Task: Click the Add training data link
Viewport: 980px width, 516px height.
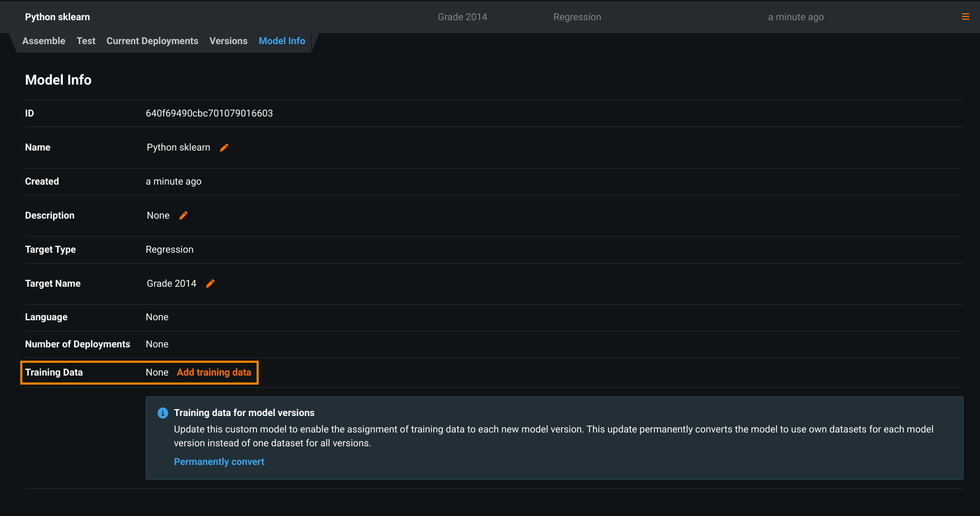Action: click(x=214, y=372)
